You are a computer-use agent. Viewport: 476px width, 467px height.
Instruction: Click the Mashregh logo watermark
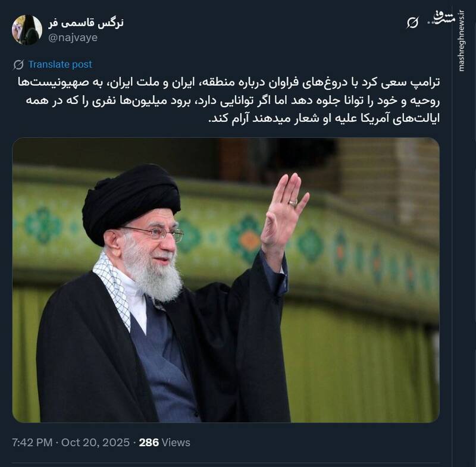[444, 17]
